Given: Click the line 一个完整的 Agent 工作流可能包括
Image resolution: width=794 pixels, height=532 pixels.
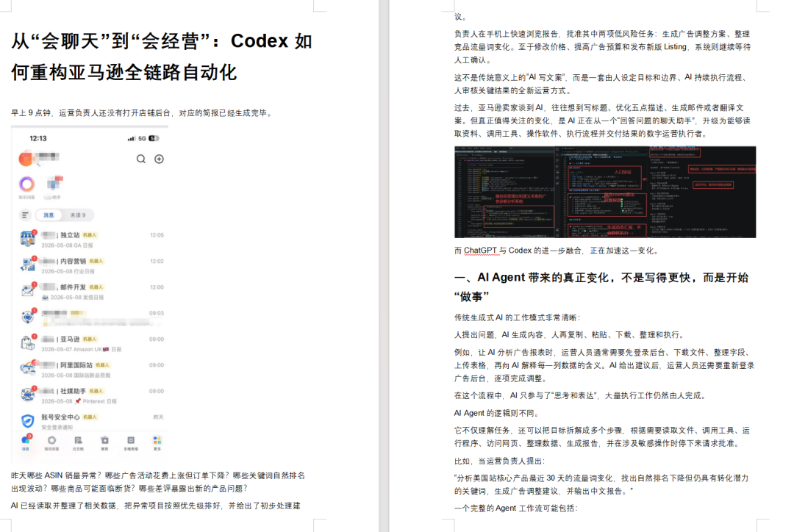Looking at the screenshot, I should 515,508.
